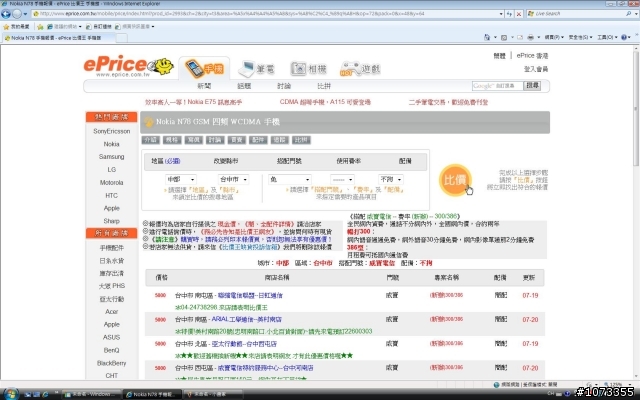This screenshot has width=640, height=400.
Task: Select the 配件 accessories product tab
Action: [258, 140]
